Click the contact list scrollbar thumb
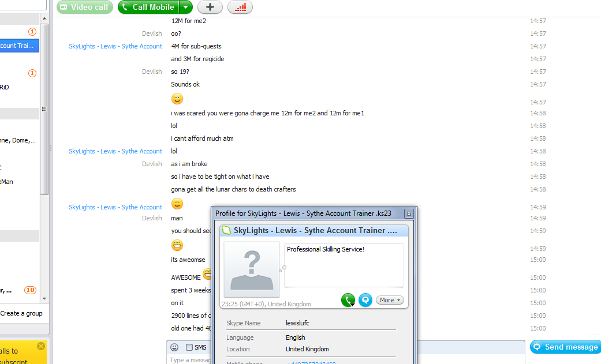This screenshot has height=364, width=601. point(44,109)
